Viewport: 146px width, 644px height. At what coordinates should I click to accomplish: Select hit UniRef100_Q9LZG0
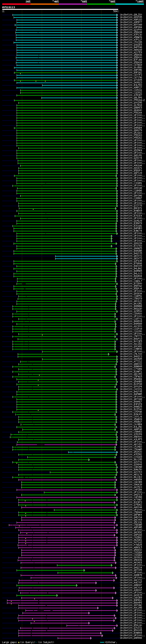[x=131, y=15]
